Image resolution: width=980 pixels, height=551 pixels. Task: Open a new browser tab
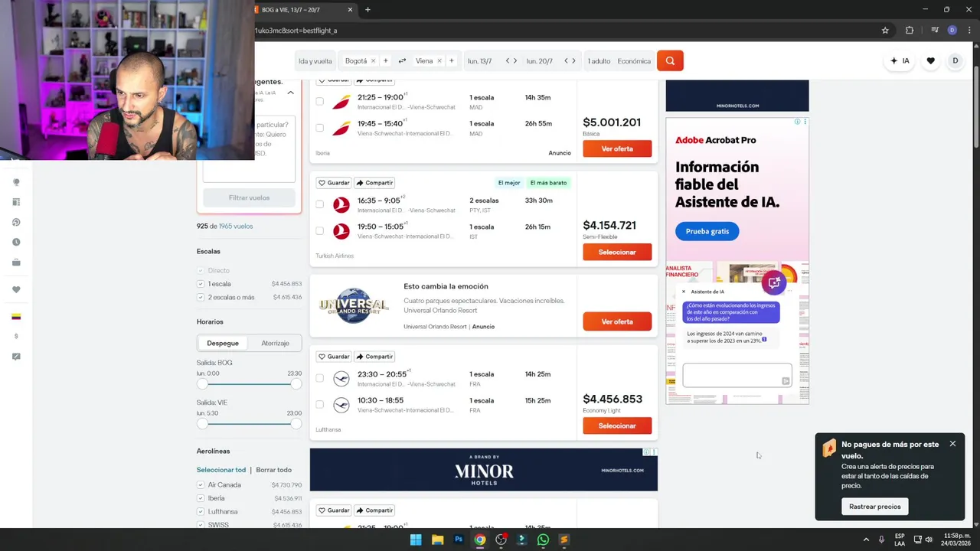(x=367, y=10)
